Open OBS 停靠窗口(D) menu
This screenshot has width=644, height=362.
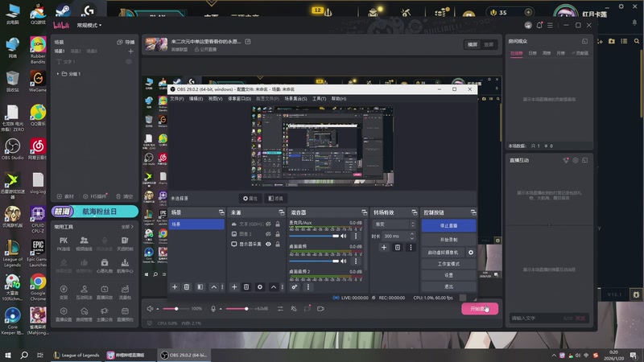[x=239, y=99]
